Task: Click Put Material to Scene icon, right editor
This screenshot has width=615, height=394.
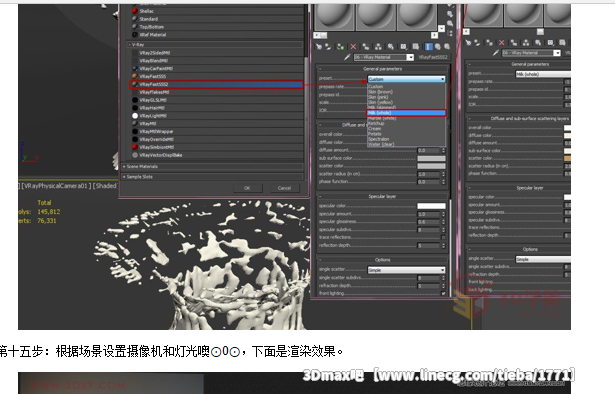Action: pyautogui.click(x=477, y=43)
